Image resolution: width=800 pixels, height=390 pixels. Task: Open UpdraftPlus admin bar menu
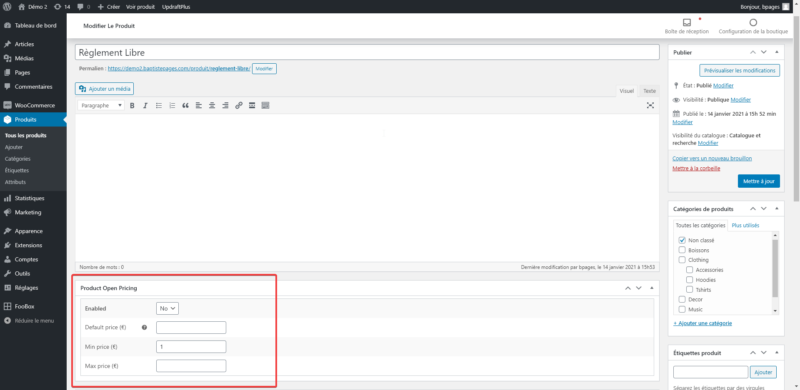[176, 7]
